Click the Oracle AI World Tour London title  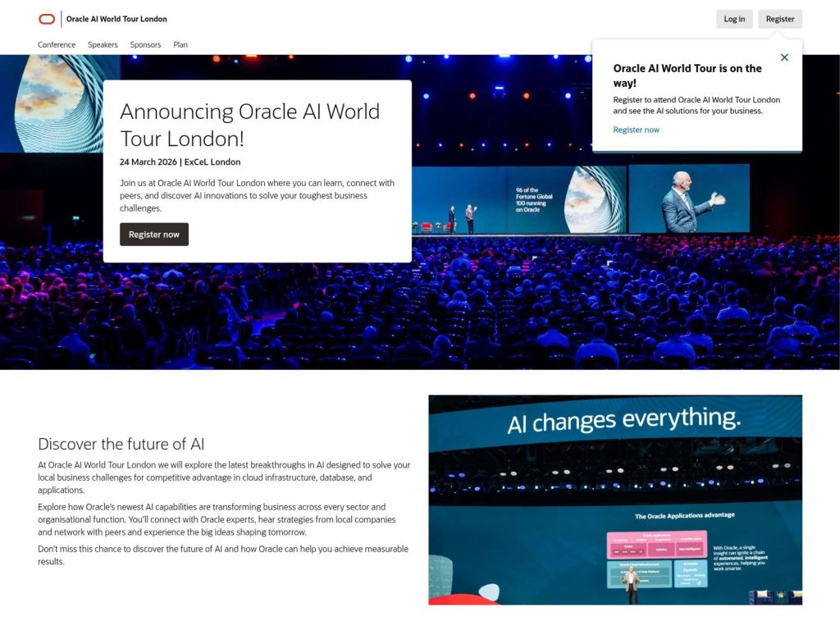[116, 18]
